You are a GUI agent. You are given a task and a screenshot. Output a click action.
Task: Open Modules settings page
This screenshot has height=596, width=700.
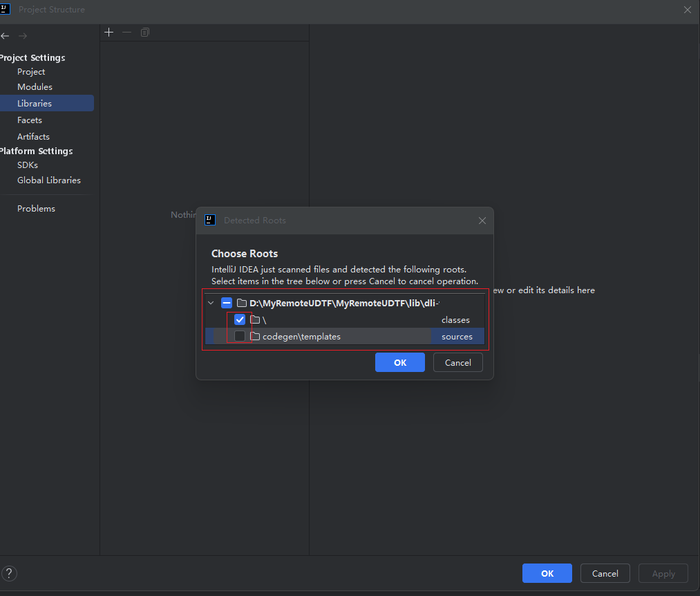[x=35, y=87]
